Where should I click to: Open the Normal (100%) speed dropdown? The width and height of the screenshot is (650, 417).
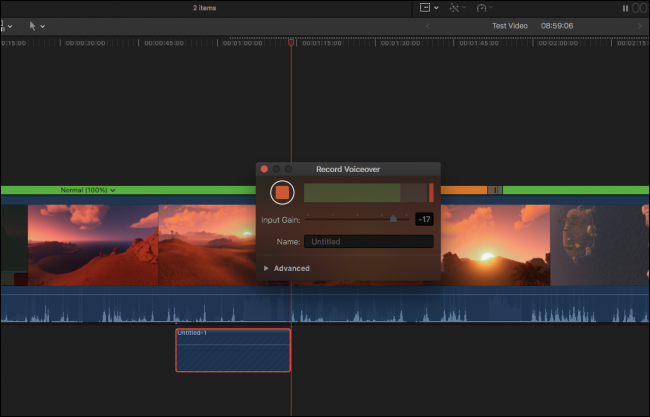(88, 190)
